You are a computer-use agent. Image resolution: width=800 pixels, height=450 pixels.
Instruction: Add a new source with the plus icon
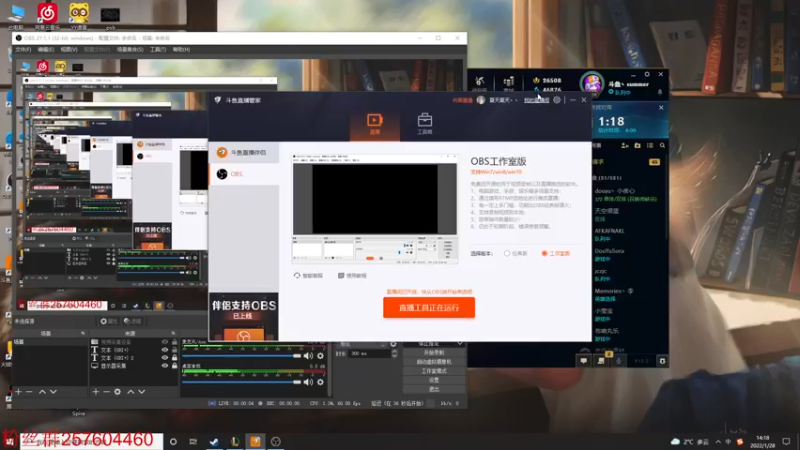(95, 392)
